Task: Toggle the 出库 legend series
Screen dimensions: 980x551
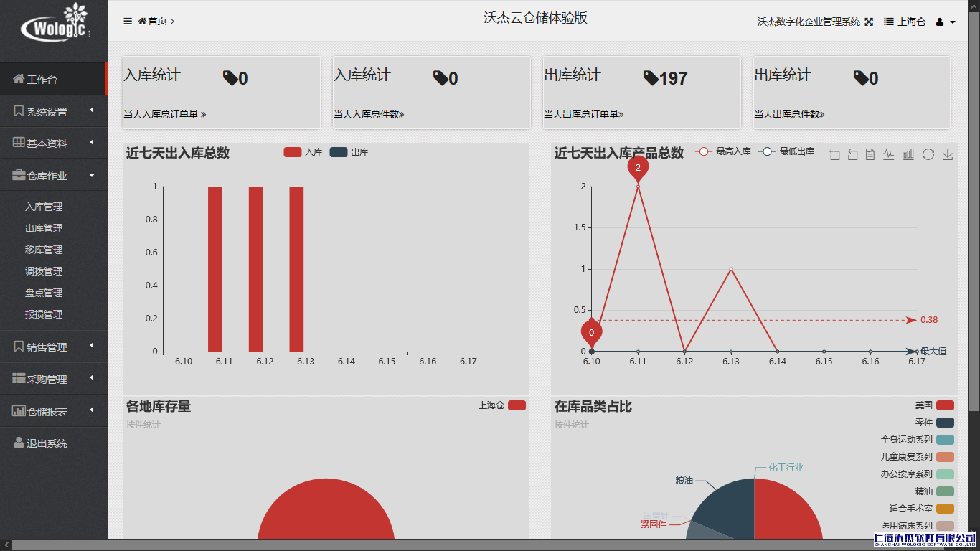Action: point(349,152)
